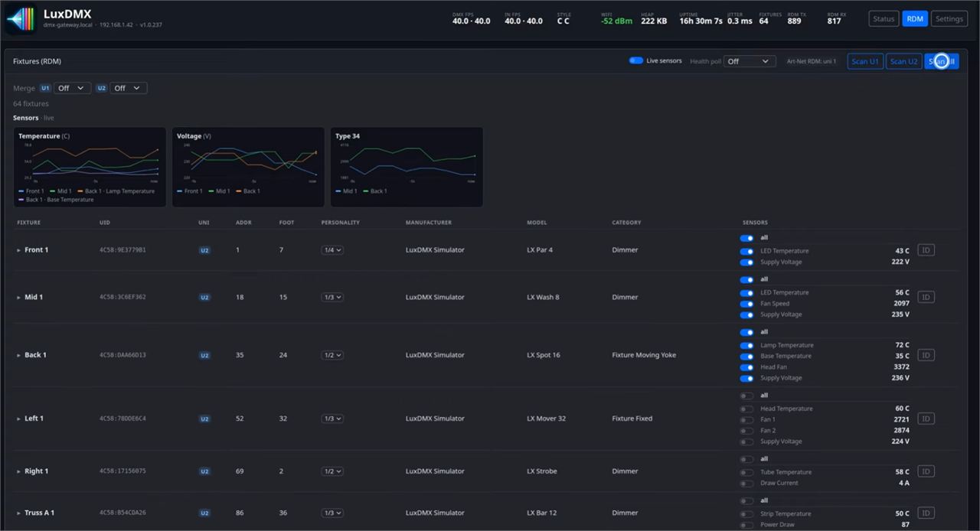
Task: Switch to the Status tab
Action: point(884,19)
